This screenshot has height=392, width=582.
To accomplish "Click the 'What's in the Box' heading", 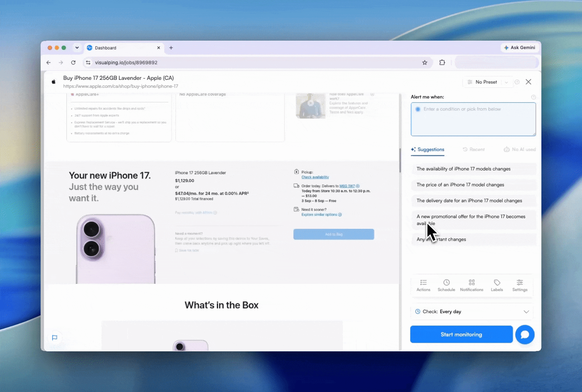I will (222, 305).
